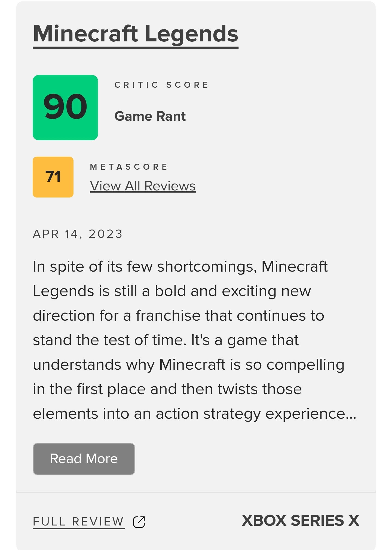The height and width of the screenshot is (550, 392).
Task: Open the View All Reviews link
Action: pos(143,186)
